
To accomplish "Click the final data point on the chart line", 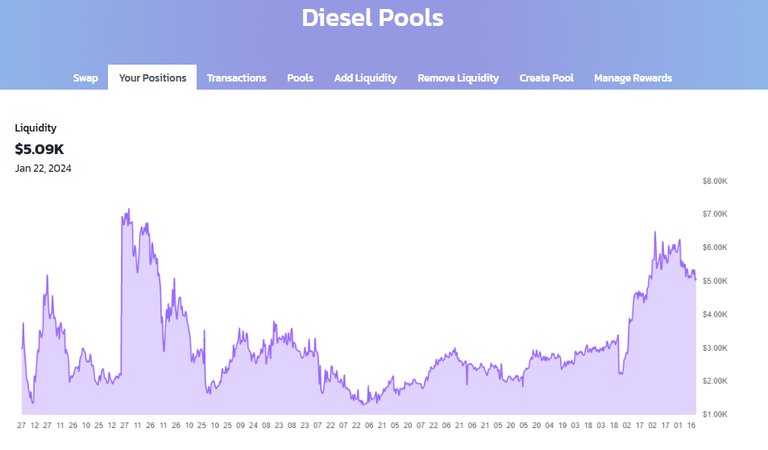I will click(696, 280).
